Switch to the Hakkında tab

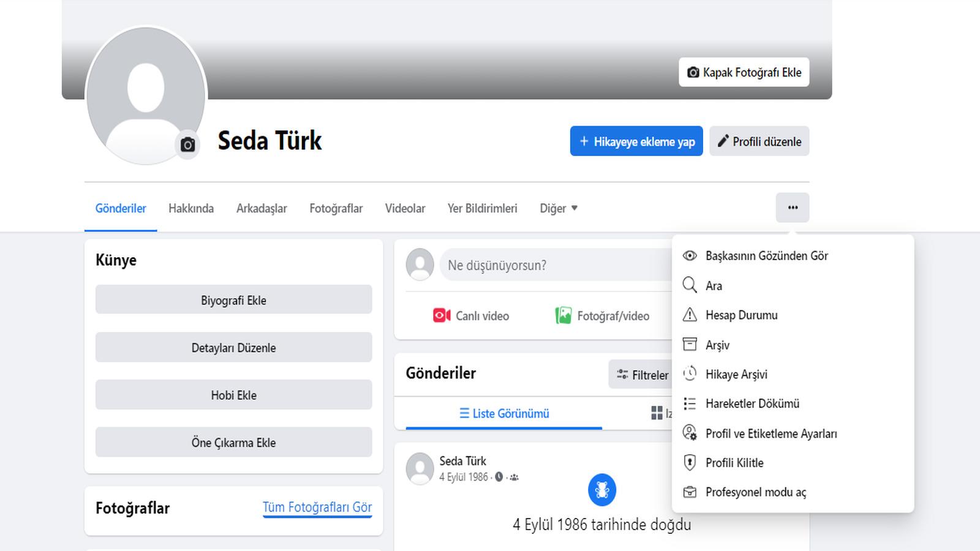(x=191, y=208)
